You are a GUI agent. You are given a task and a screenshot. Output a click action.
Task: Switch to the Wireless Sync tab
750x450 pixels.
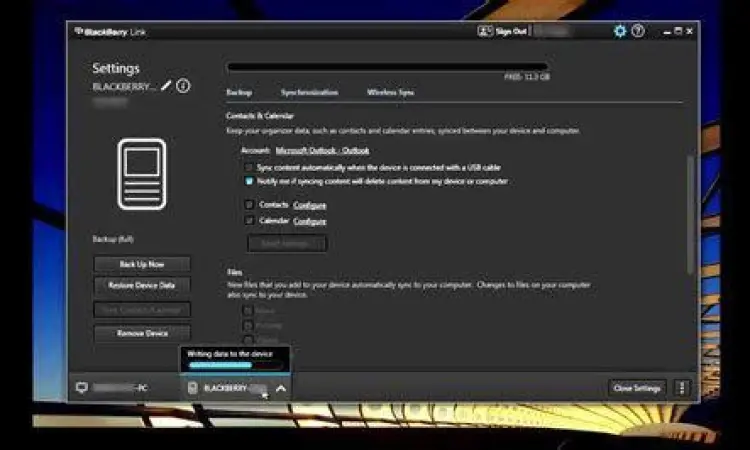click(x=390, y=92)
